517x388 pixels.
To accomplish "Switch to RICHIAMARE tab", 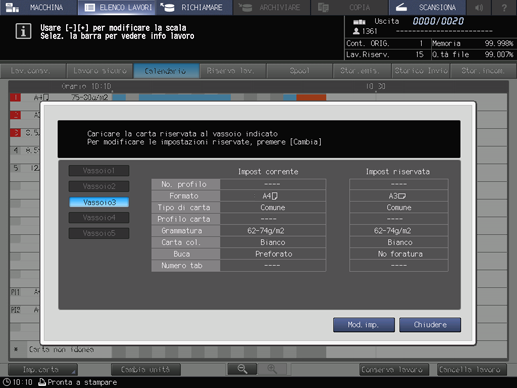I will [x=194, y=7].
